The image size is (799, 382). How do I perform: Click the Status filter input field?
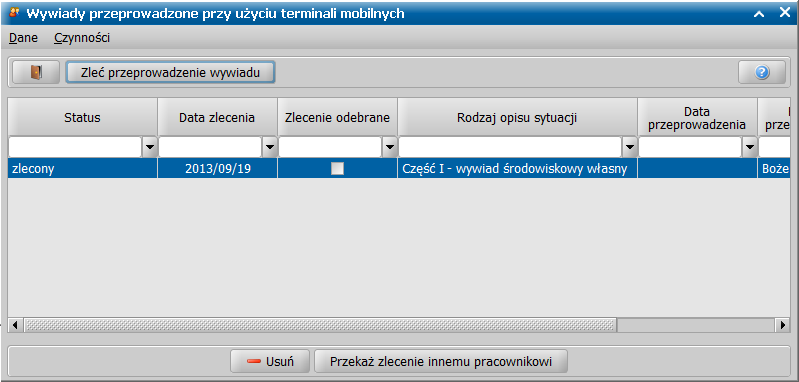(x=75, y=147)
